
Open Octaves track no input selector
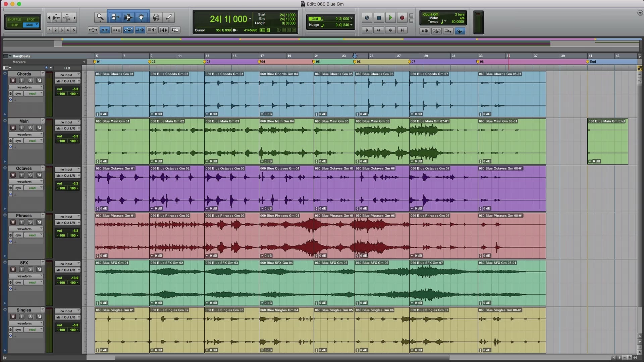(67, 170)
